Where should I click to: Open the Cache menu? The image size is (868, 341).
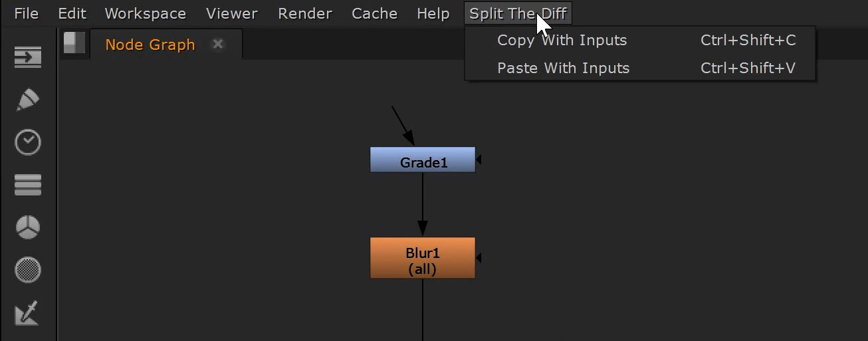(x=374, y=13)
